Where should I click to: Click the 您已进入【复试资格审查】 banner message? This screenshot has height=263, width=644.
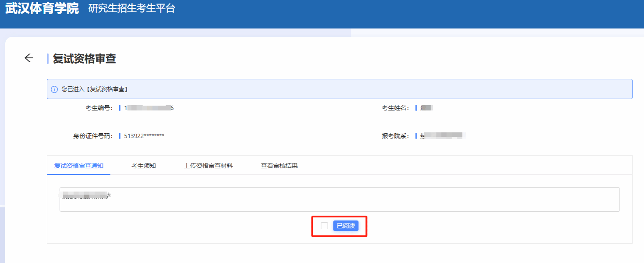95,89
